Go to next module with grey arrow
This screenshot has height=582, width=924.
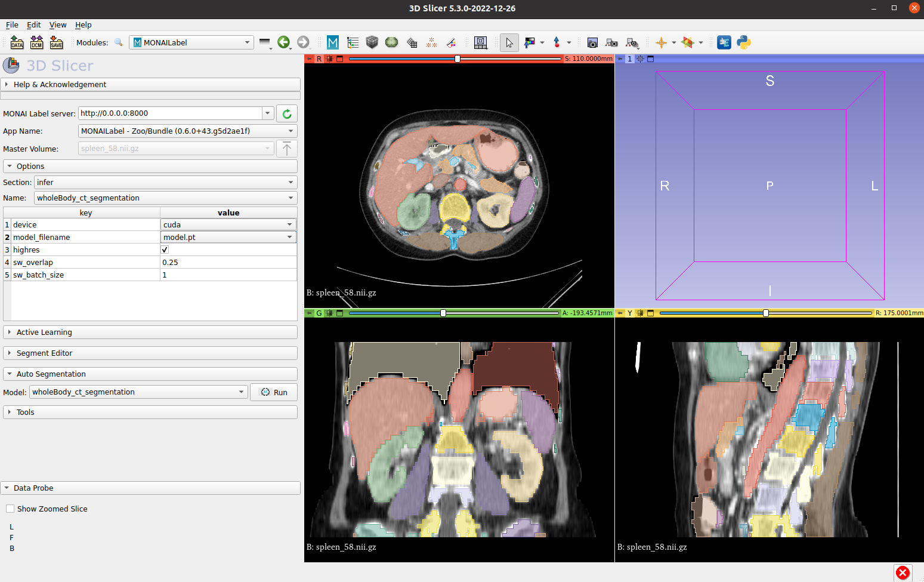[x=304, y=42]
